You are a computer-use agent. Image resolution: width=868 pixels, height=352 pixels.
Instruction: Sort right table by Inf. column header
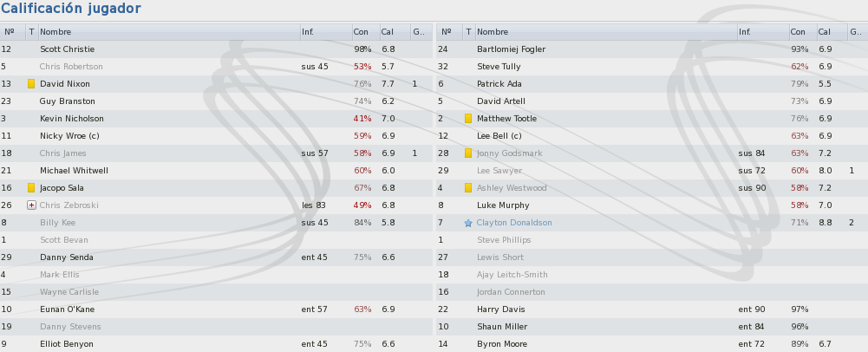pyautogui.click(x=763, y=32)
